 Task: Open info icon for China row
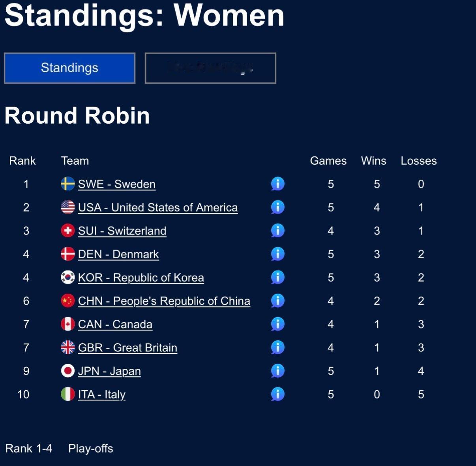278,301
